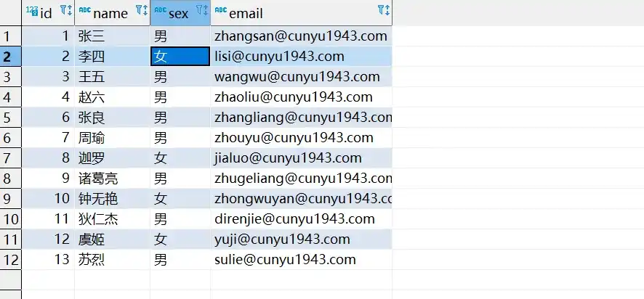Image resolution: width=644 pixels, height=299 pixels.
Task: Open filter/sort icon in name column header
Action: 141,10
